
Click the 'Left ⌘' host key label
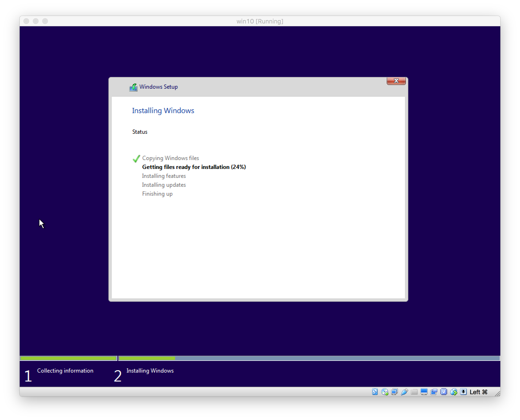[479, 392]
